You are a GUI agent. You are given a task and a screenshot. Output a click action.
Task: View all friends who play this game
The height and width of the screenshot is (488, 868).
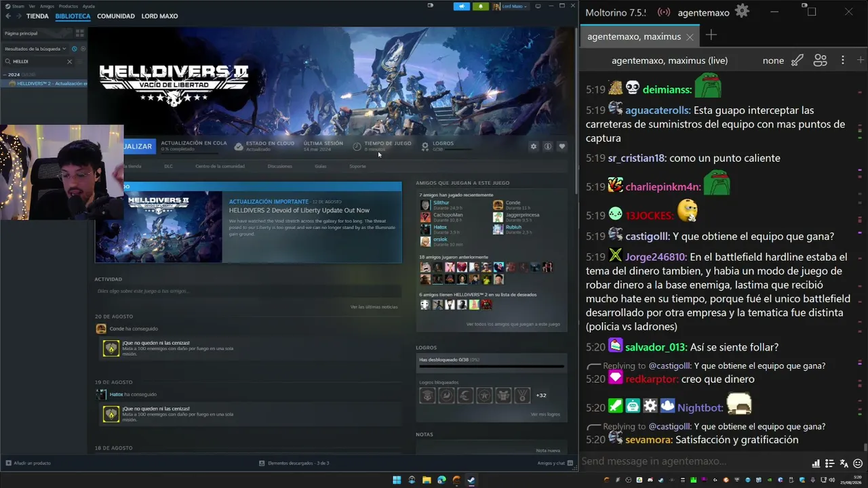pos(513,324)
